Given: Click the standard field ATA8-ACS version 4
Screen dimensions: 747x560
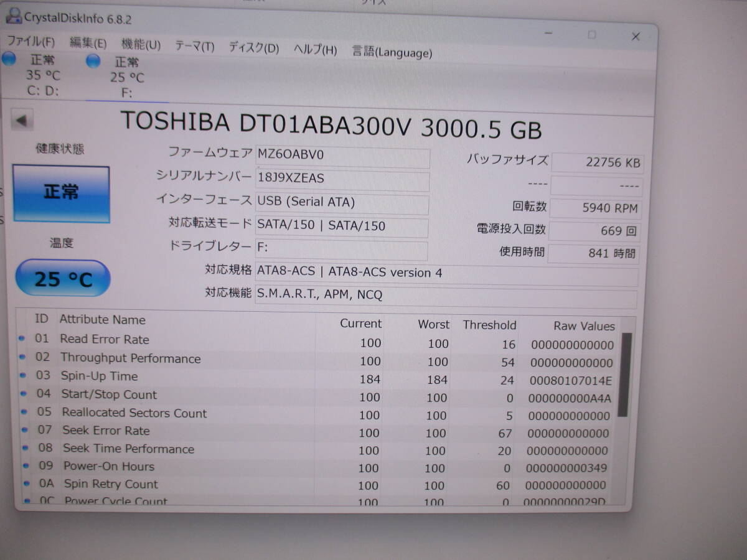Looking at the screenshot, I should coord(446,273).
